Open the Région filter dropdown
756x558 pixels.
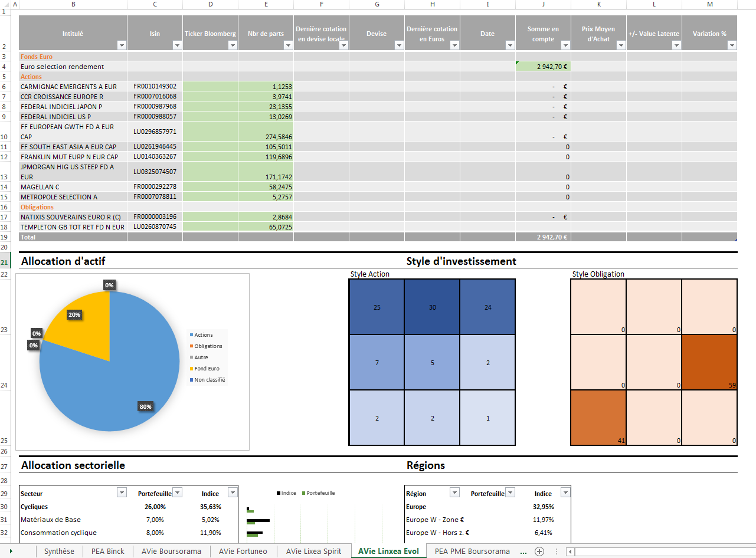click(454, 493)
